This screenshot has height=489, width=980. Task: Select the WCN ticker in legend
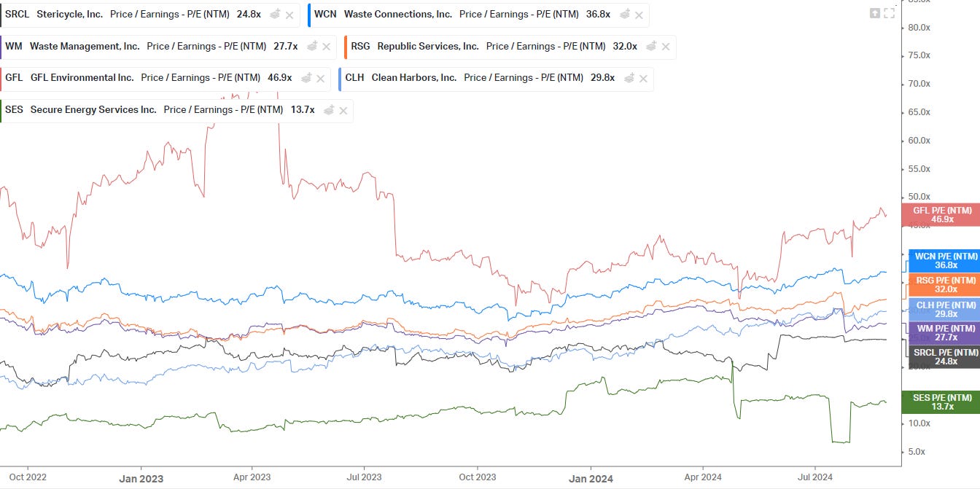coord(325,15)
